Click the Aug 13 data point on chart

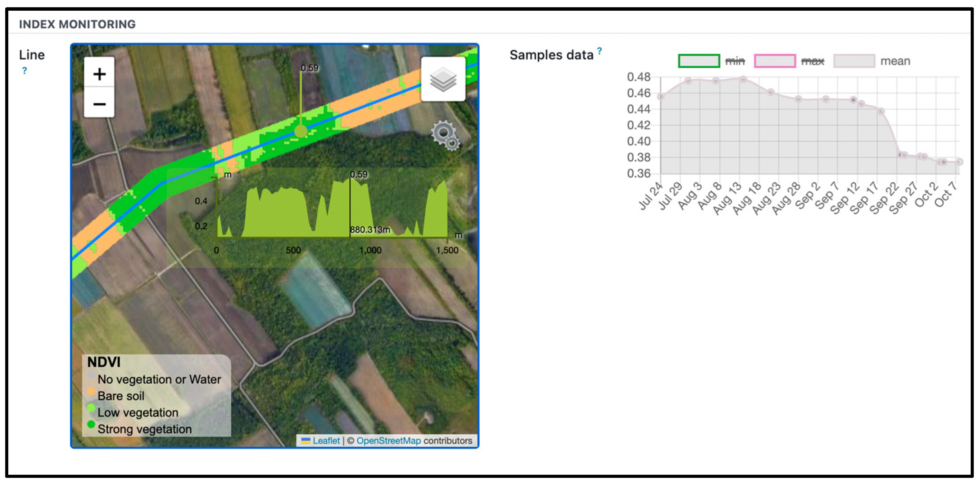point(743,79)
